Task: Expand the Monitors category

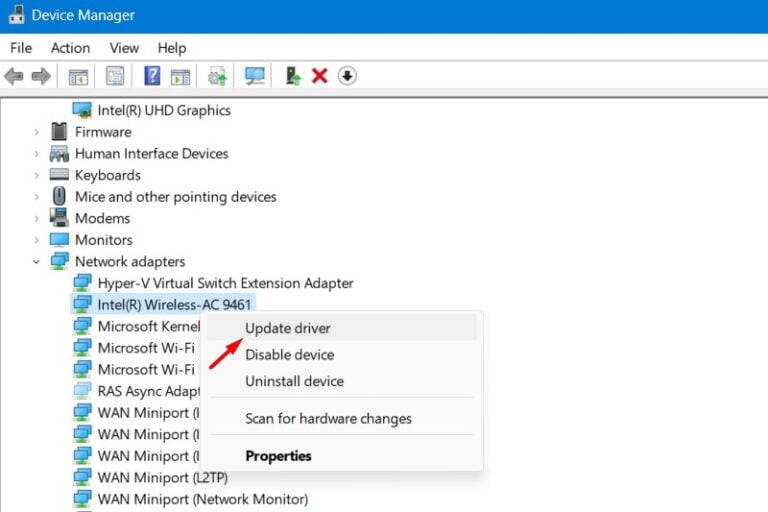Action: click(36, 240)
